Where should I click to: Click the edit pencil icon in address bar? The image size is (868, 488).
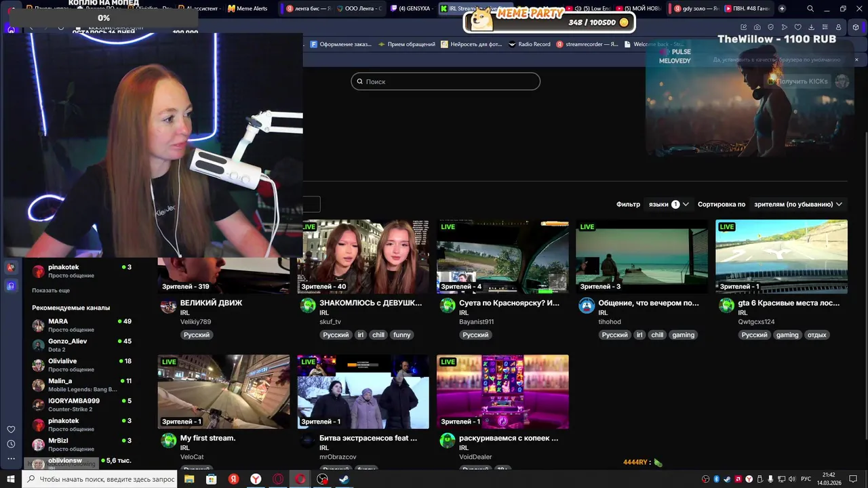pyautogui.click(x=743, y=27)
